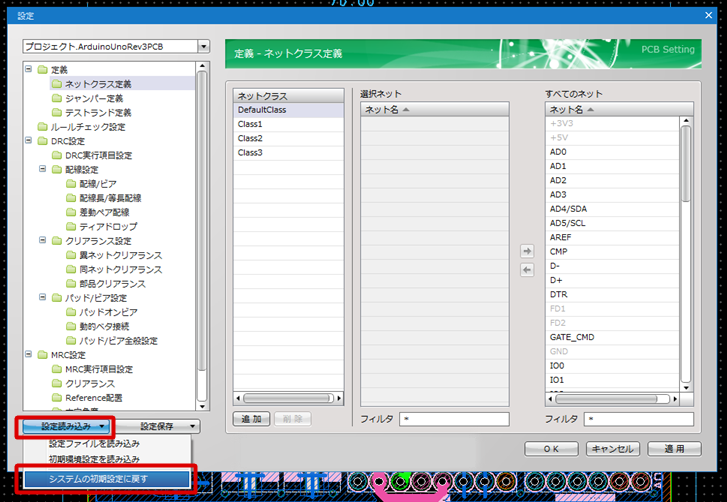Select テストランド定義 in the tree
This screenshot has width=727, height=502.
point(98,113)
